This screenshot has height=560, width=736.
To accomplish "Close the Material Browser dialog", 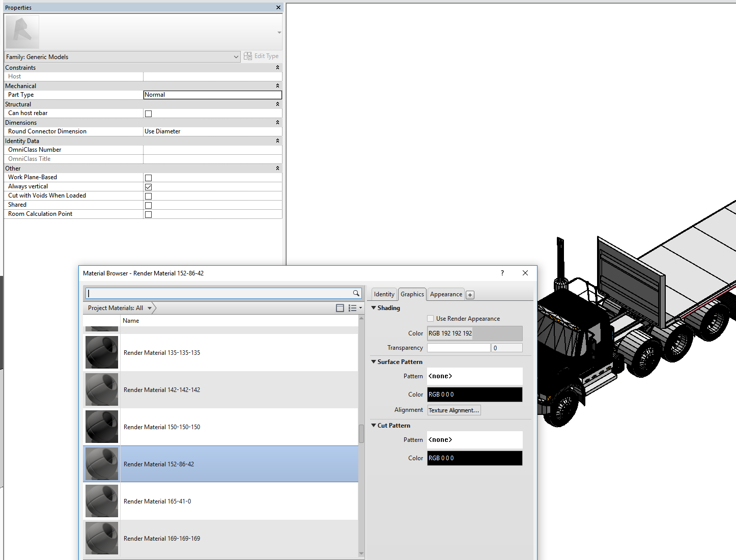I will click(525, 273).
